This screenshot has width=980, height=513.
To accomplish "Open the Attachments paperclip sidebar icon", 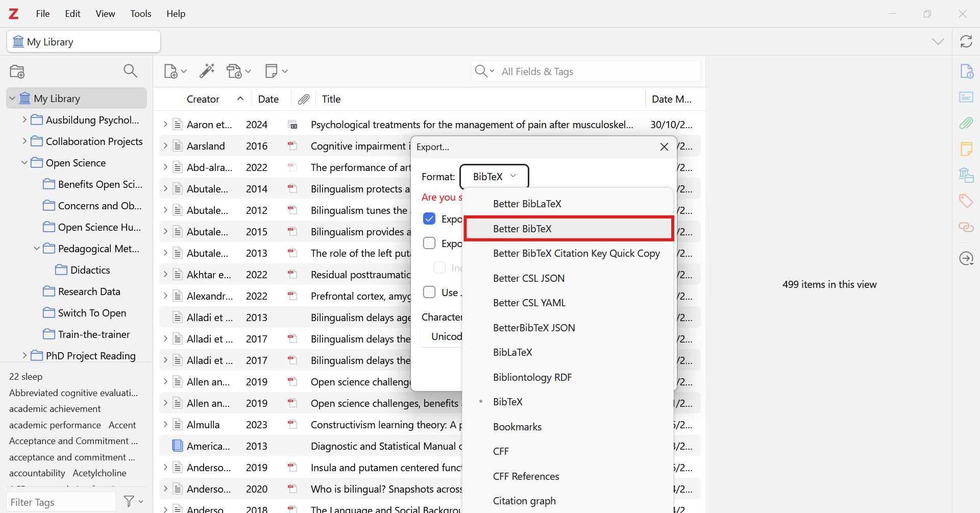I will [x=966, y=123].
